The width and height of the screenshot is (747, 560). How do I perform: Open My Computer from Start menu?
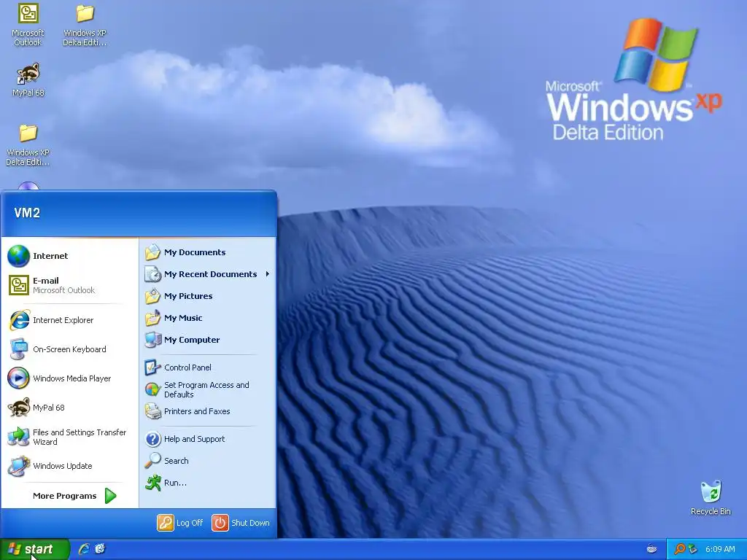coord(208,340)
